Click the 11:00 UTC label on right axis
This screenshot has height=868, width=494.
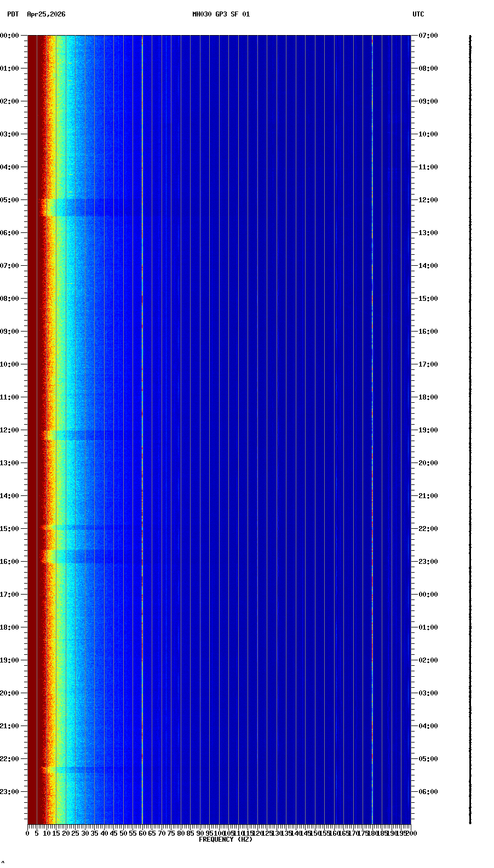428,167
